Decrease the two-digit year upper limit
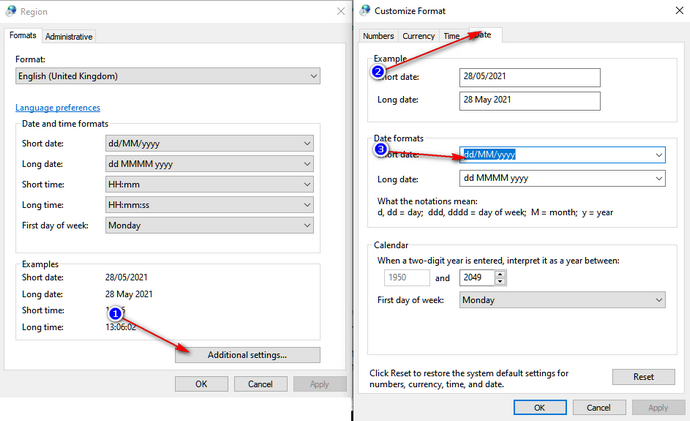 [x=500, y=282]
